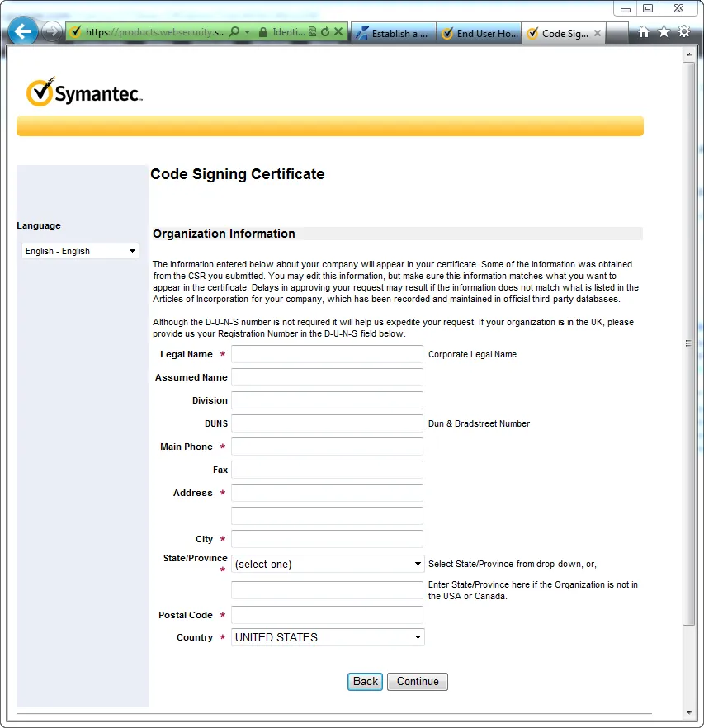Click the vertical scrollbar thumb
Viewport: 704px width, 728px height.
(x=689, y=343)
